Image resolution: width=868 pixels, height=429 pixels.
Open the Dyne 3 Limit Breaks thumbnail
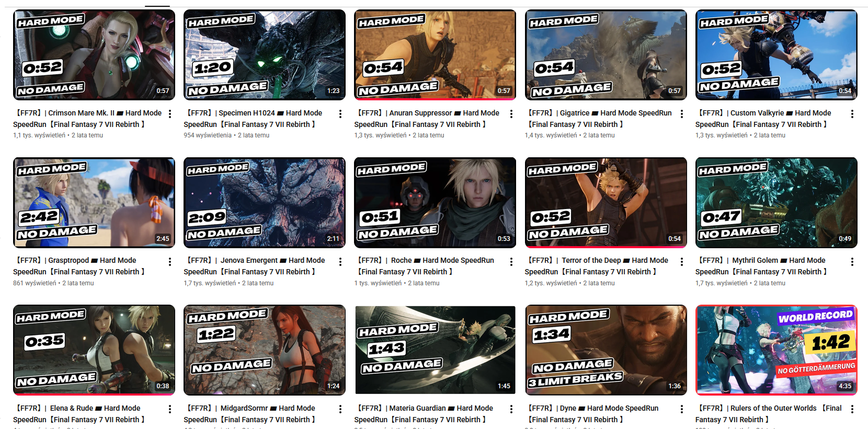606,350
